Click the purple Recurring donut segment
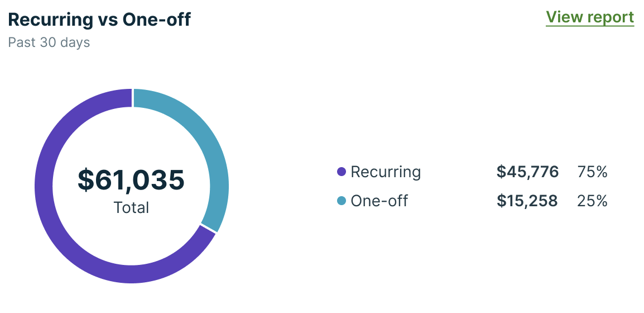The height and width of the screenshot is (313, 644). pos(50,224)
